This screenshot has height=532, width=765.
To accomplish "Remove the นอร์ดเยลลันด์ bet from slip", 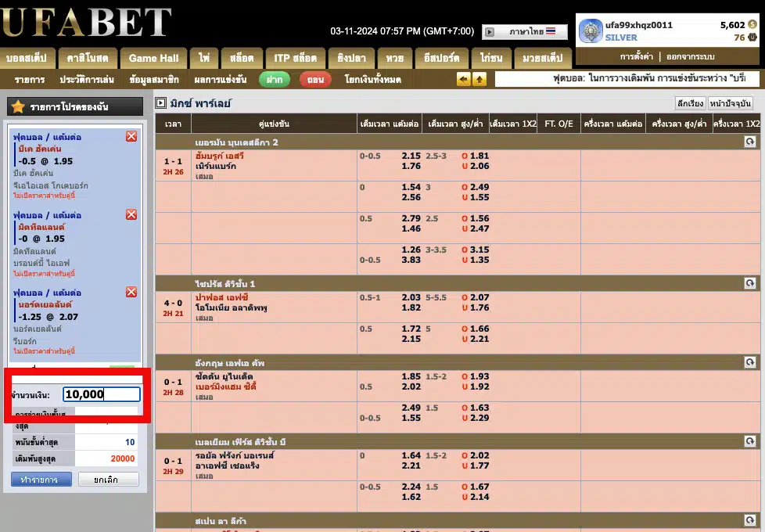I will click(131, 292).
